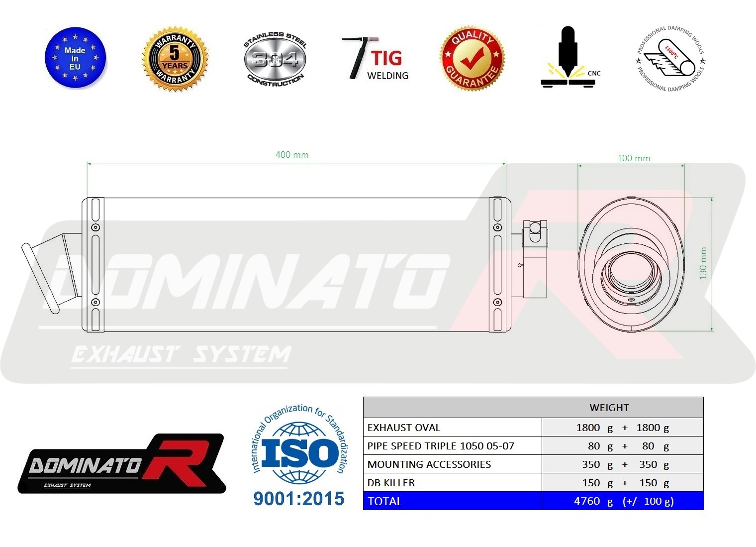This screenshot has width=756, height=547.
Task: Click the MOUNTING ACCESSORIES row label
Action: coord(429,464)
